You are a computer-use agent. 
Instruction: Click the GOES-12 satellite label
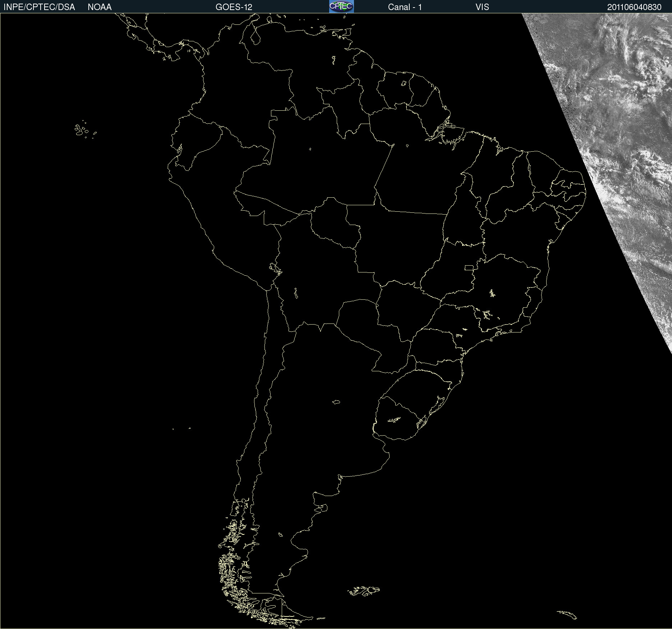pyautogui.click(x=234, y=7)
